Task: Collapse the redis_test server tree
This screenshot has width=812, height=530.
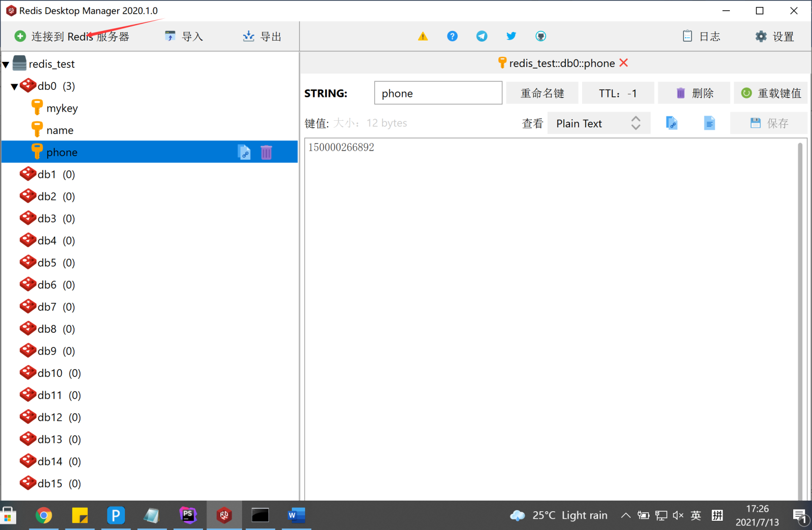Action: click(6, 64)
